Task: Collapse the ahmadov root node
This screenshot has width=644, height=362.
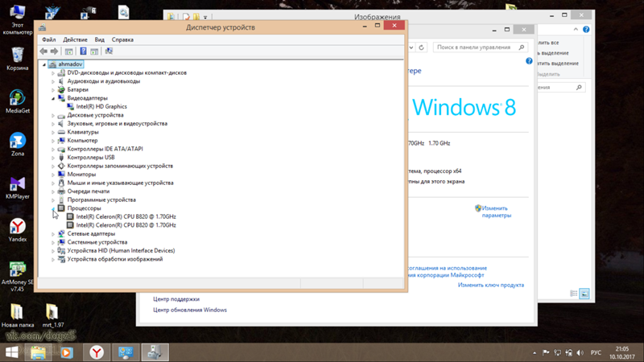Action: click(x=44, y=64)
